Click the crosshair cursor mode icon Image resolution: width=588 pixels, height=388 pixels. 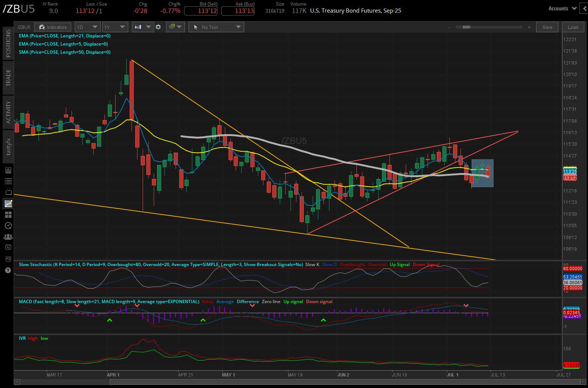coord(172,27)
